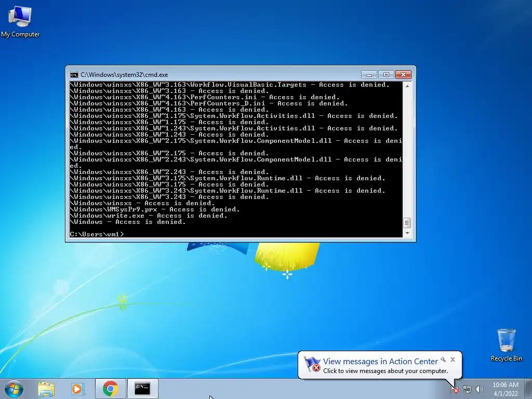Screen dimensions: 532x399
Task: Click the Action Center flag tray icon
Action: pyautogui.click(x=454, y=390)
